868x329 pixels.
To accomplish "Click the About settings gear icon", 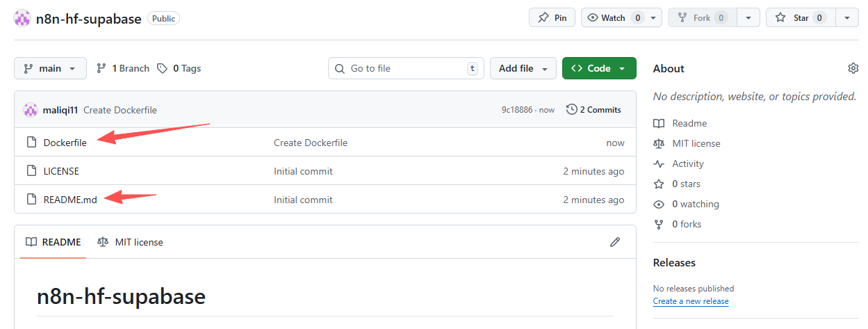I will tap(853, 68).
